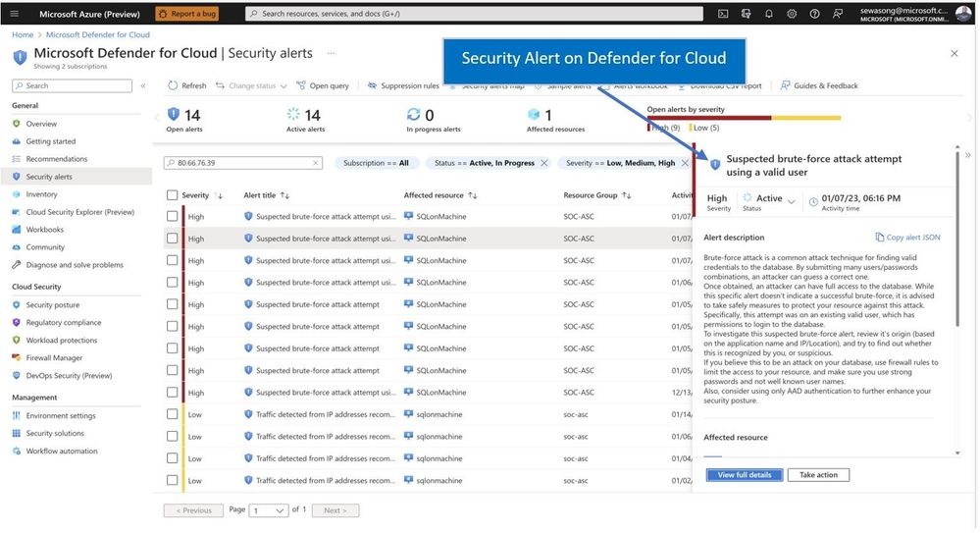Open the feedback icon in top bar
Screen dimensions: 980x533
coord(838,14)
